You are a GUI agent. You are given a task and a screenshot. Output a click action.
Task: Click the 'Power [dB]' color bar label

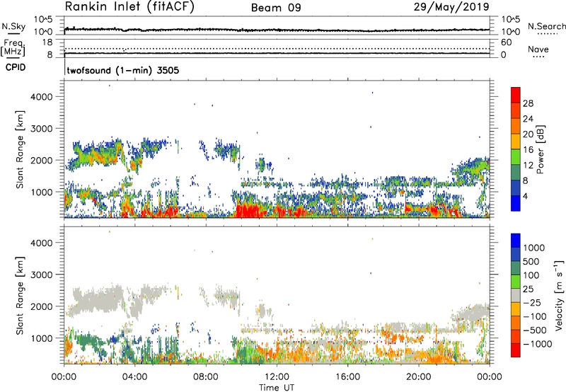click(x=540, y=149)
